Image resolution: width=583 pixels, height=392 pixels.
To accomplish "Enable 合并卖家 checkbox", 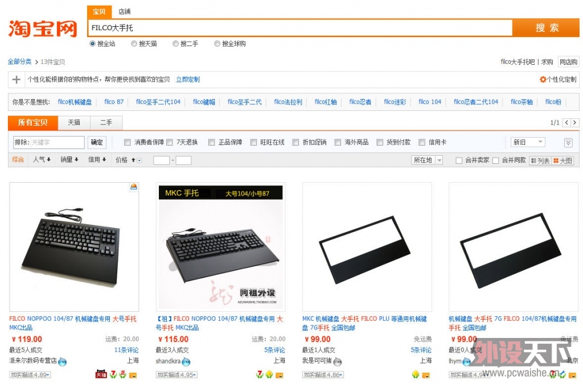I will pos(459,160).
